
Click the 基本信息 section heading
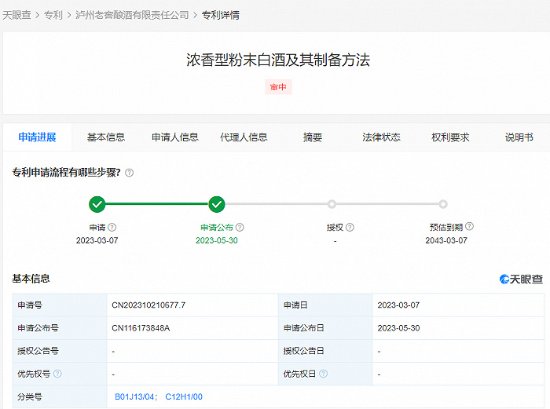coord(31,279)
